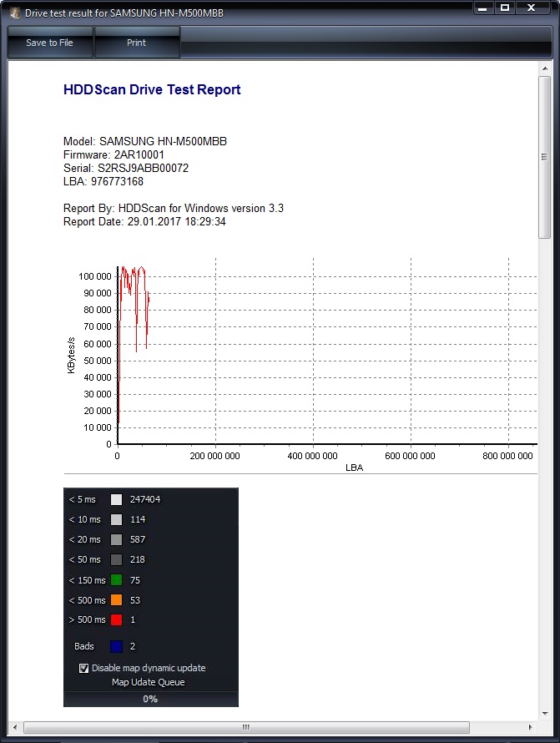Viewport: 560px width, 743px height.
Task: Click the Report Date 29.01.2017 line
Action: pos(144,222)
